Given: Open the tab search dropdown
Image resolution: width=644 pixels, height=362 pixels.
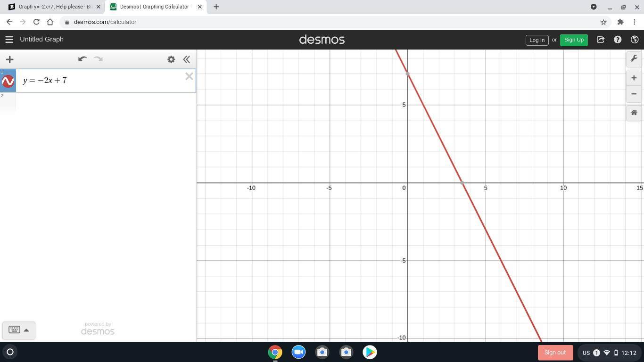Looking at the screenshot, I should click(x=594, y=7).
